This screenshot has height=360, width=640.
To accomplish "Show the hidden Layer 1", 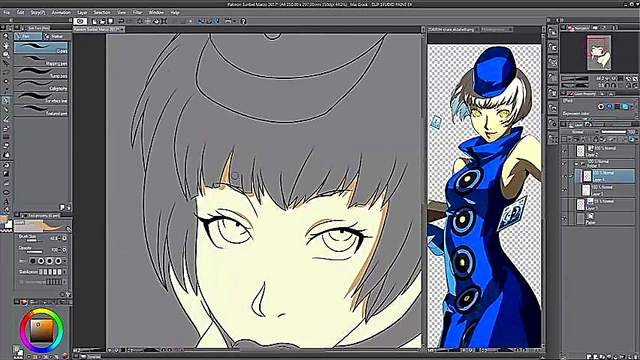I will pyautogui.click(x=564, y=204).
